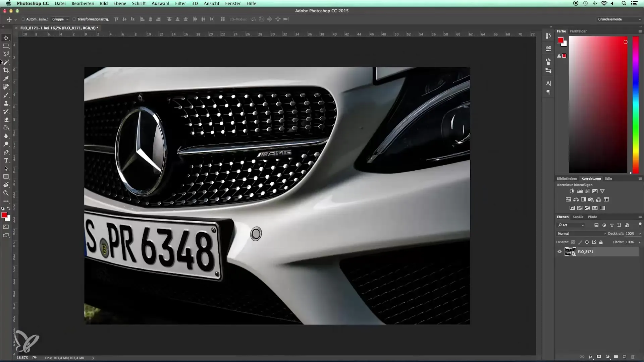The height and width of the screenshot is (362, 644).
Task: Open the Bearbeiten menu
Action: click(83, 3)
